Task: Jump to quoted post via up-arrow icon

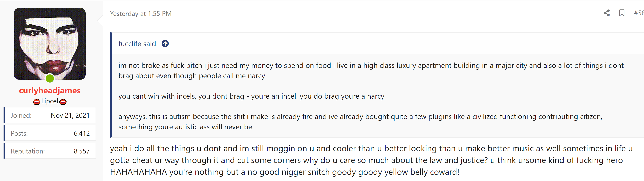Action: (165, 44)
